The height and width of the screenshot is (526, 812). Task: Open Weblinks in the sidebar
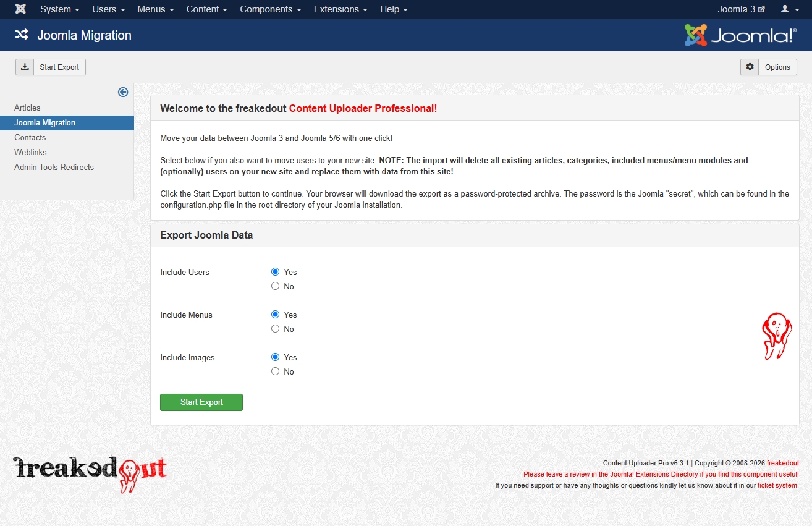click(x=30, y=152)
